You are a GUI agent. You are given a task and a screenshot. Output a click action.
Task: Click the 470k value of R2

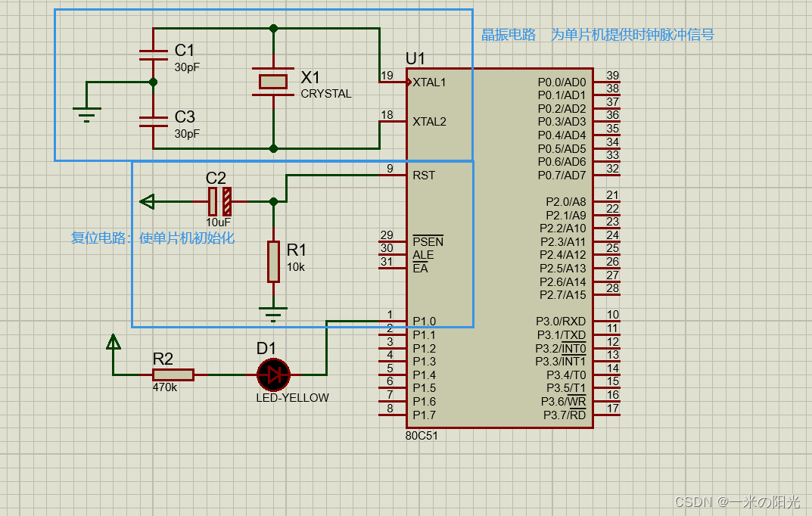click(165, 387)
